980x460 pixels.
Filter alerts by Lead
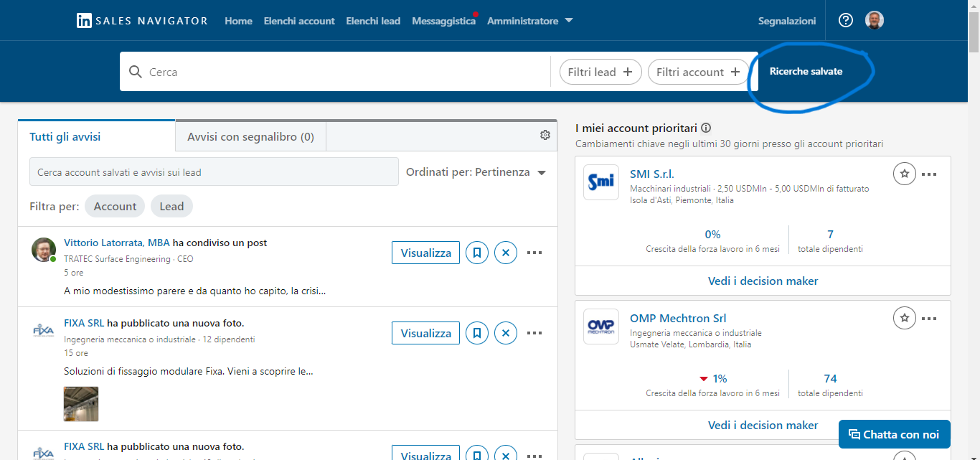[171, 206]
